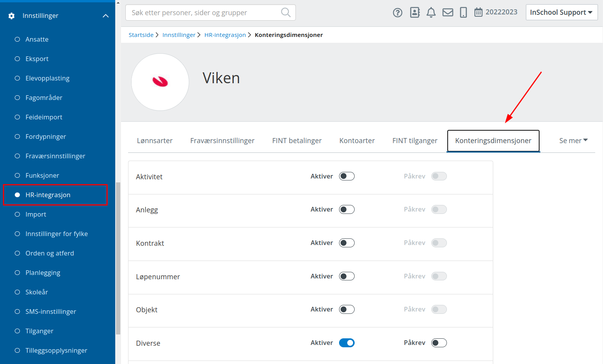Click the calendar icon beside 20222023

point(478,12)
